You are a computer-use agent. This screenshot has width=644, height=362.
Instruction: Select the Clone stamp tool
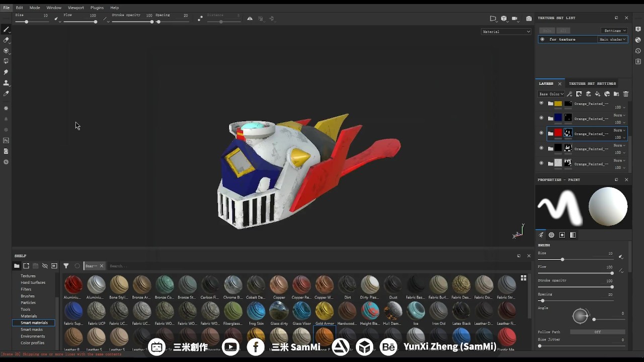coord(6,82)
